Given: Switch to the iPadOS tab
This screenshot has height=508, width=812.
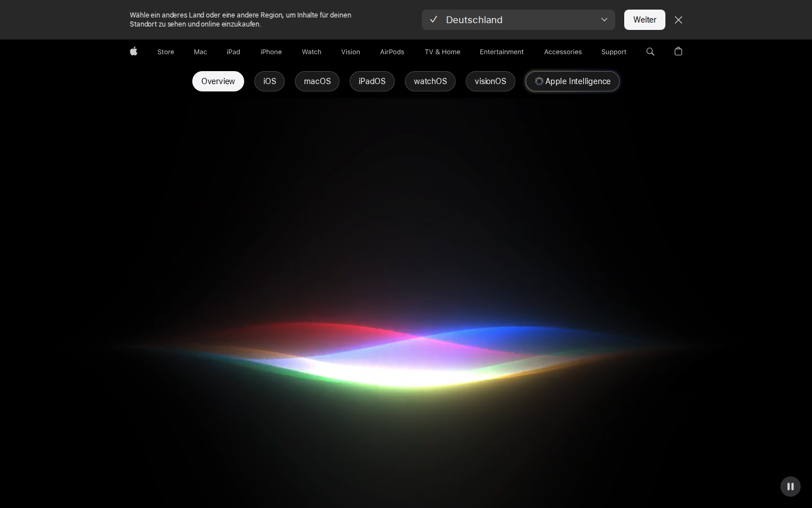Looking at the screenshot, I should (x=372, y=81).
